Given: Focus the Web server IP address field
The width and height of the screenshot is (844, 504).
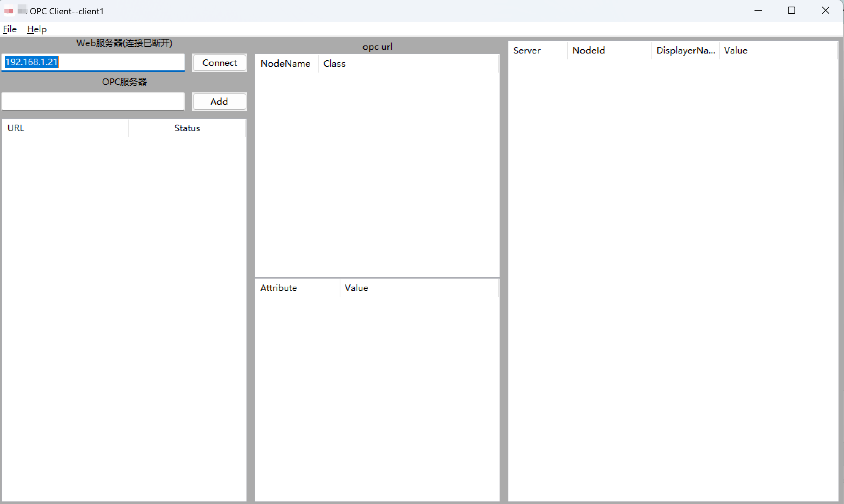Looking at the screenshot, I should [x=93, y=62].
